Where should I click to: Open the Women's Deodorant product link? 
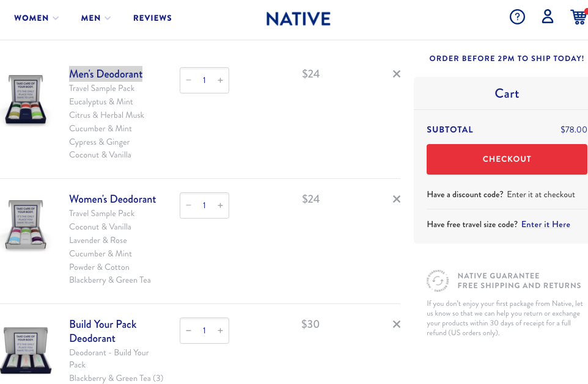pos(112,199)
